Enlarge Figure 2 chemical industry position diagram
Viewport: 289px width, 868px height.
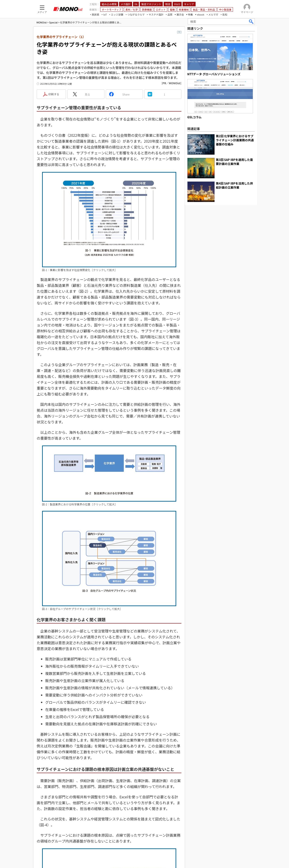point(109,473)
